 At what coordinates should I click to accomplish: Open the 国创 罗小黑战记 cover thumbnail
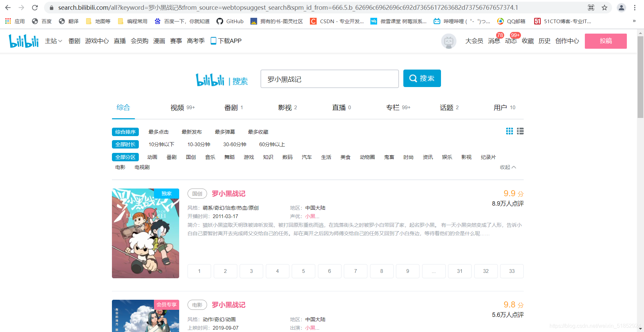(x=146, y=233)
